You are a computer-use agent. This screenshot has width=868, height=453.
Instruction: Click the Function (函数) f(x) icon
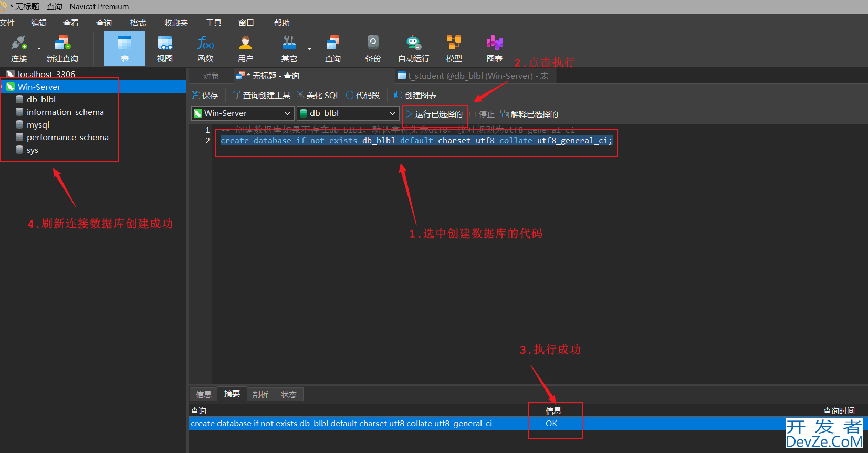coord(205,43)
